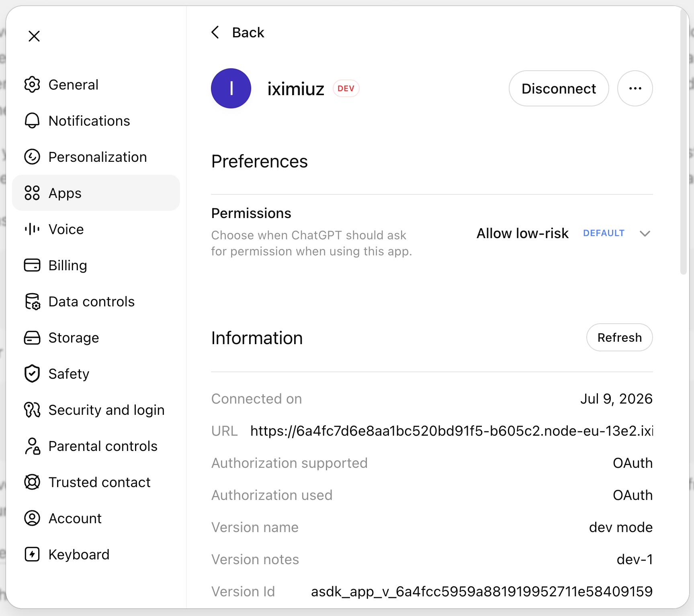Click the Notifications bell icon
Viewport: 694px width, 616px height.
point(32,121)
